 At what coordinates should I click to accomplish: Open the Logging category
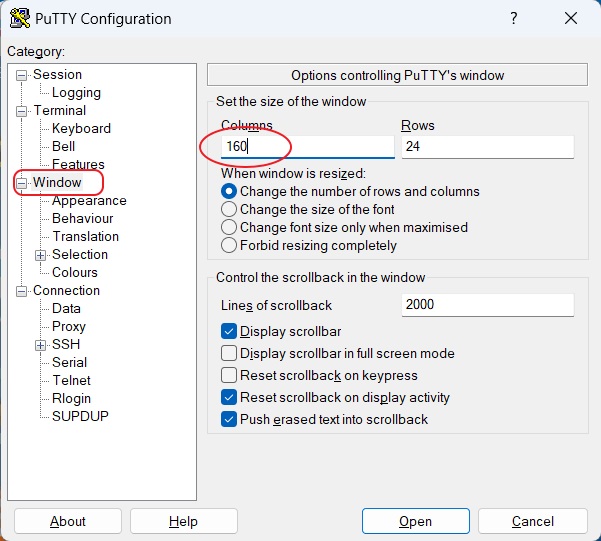click(x=76, y=92)
